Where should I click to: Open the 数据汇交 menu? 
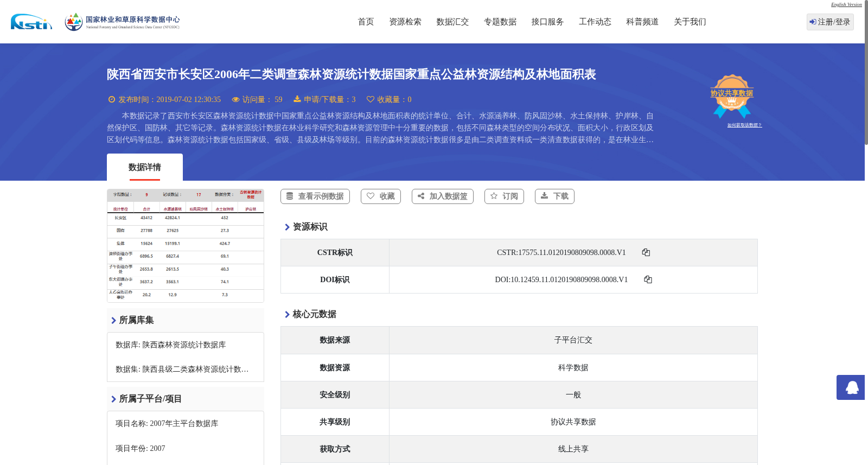pyautogui.click(x=452, y=22)
